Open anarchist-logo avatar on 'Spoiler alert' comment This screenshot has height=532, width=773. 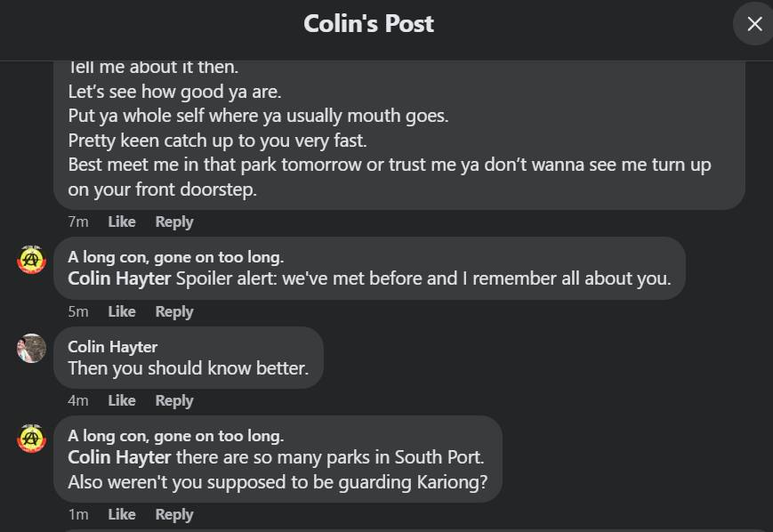click(x=32, y=260)
